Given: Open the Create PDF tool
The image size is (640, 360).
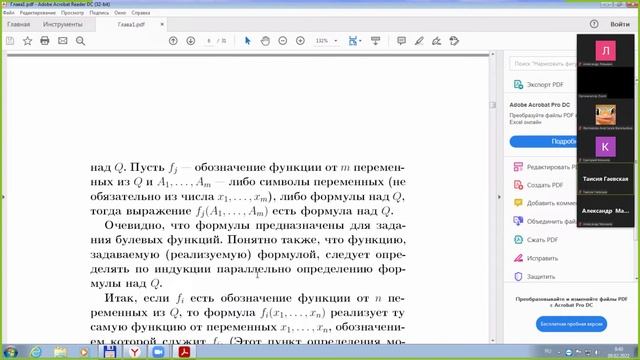Looking at the screenshot, I should tap(539, 185).
